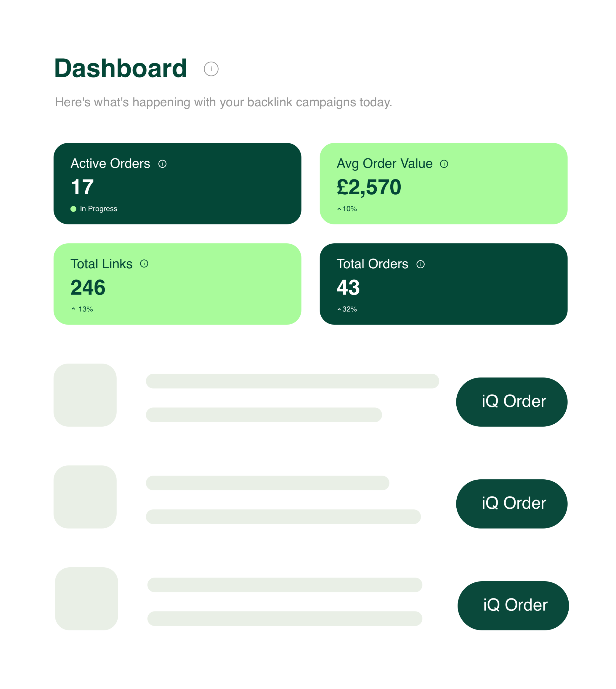Click the top iQ Order button

tap(512, 401)
